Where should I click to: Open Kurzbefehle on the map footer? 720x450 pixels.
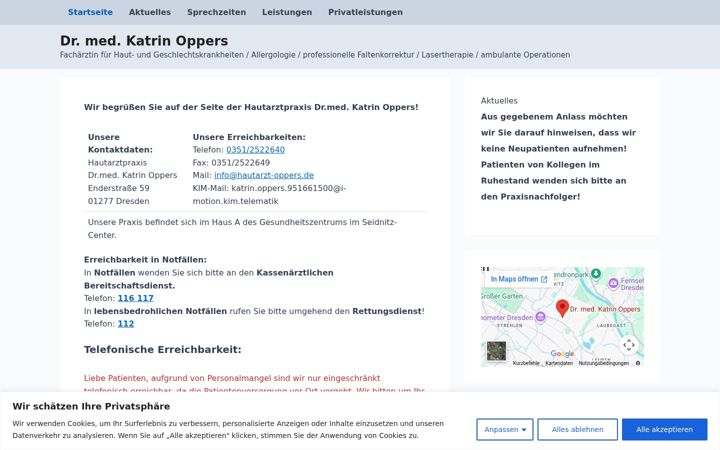click(x=526, y=363)
